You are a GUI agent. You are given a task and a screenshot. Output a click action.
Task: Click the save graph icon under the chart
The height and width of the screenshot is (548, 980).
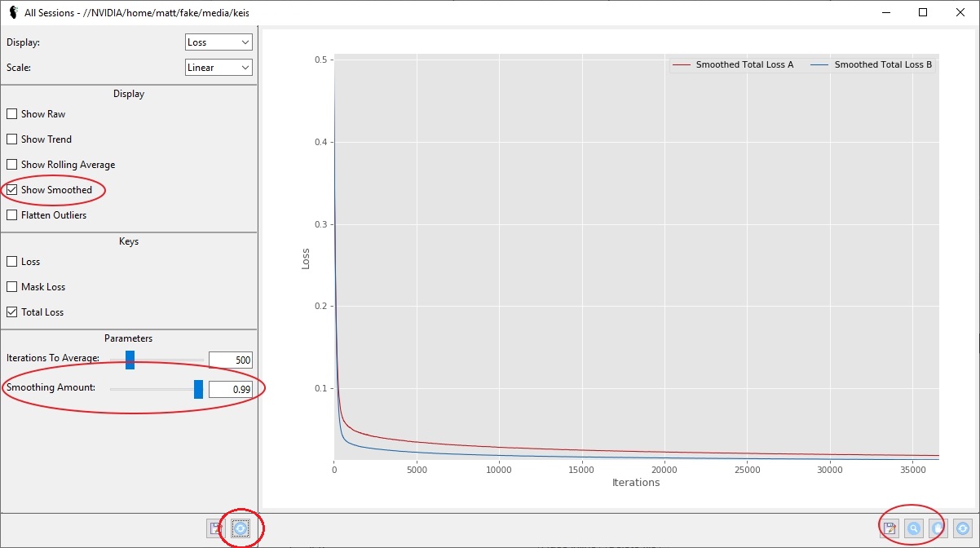coord(890,528)
